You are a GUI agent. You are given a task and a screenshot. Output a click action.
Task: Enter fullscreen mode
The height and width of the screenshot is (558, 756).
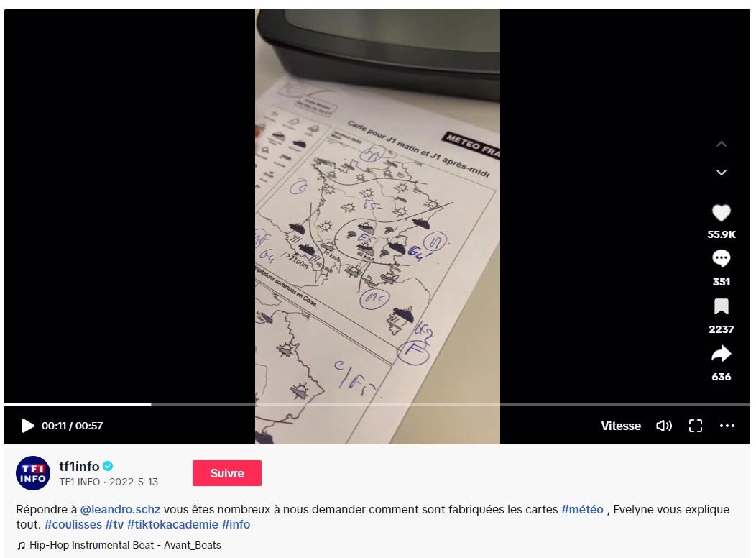[695, 426]
